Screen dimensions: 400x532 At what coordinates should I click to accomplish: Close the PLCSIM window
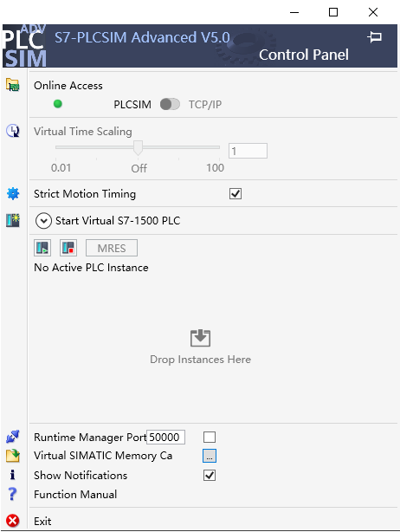click(x=373, y=12)
